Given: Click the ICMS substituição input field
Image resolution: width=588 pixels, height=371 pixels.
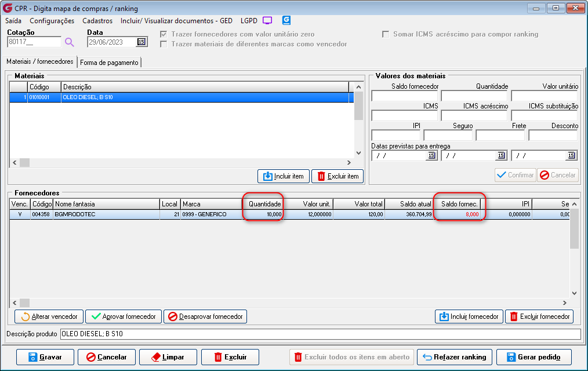Looking at the screenshot, I should click(545, 116).
